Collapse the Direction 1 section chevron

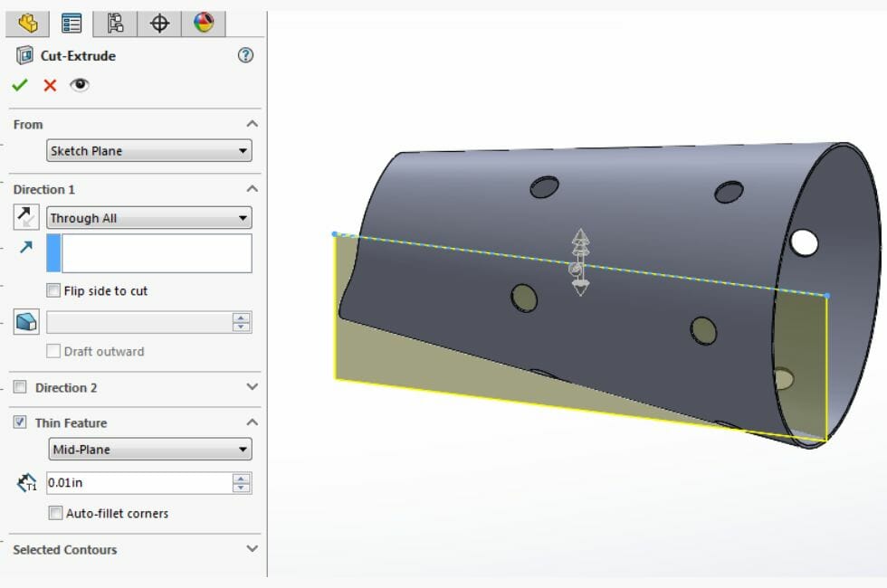pos(253,189)
